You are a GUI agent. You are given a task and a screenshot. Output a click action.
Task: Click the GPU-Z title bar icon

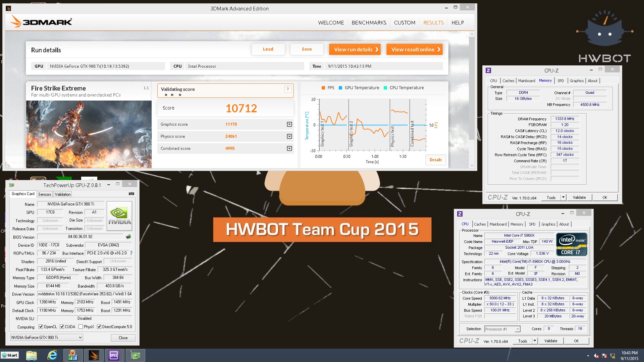12,185
